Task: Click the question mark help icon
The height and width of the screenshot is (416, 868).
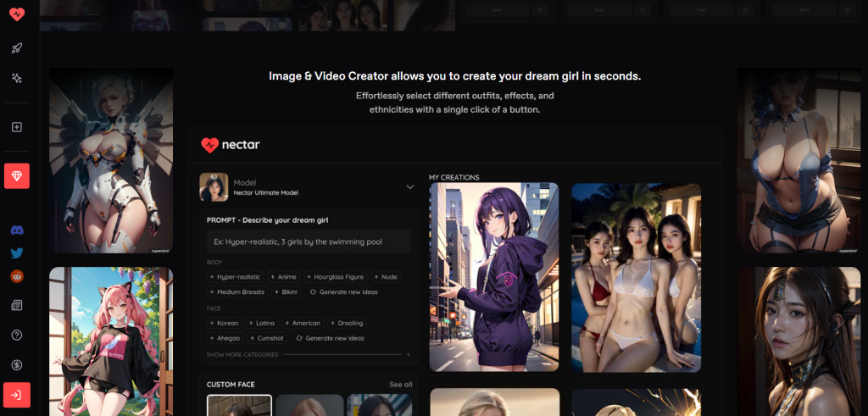Action: pyautogui.click(x=17, y=335)
